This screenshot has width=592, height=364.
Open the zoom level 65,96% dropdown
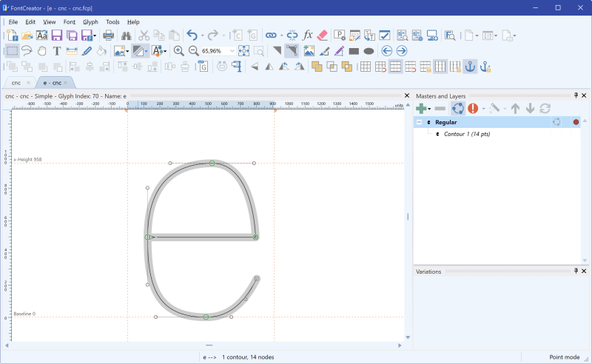[232, 50]
